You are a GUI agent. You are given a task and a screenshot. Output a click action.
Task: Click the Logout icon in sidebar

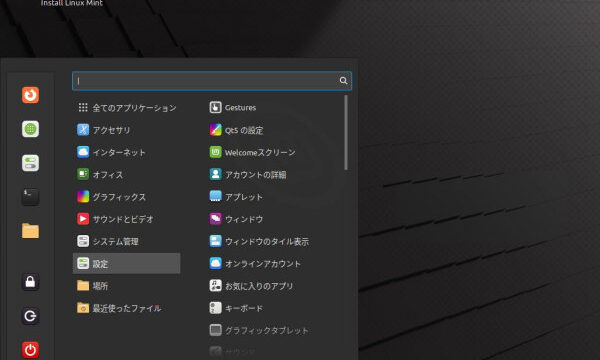(x=30, y=316)
